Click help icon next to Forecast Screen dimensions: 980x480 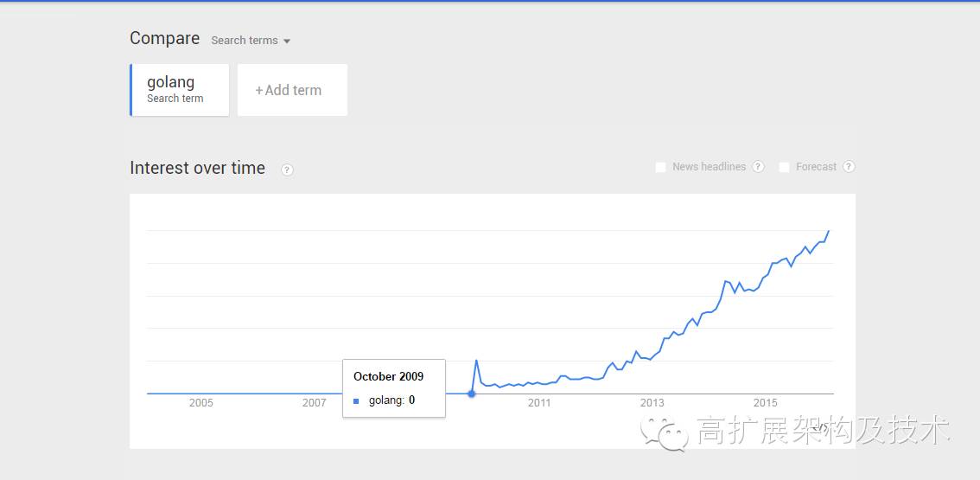tap(849, 166)
